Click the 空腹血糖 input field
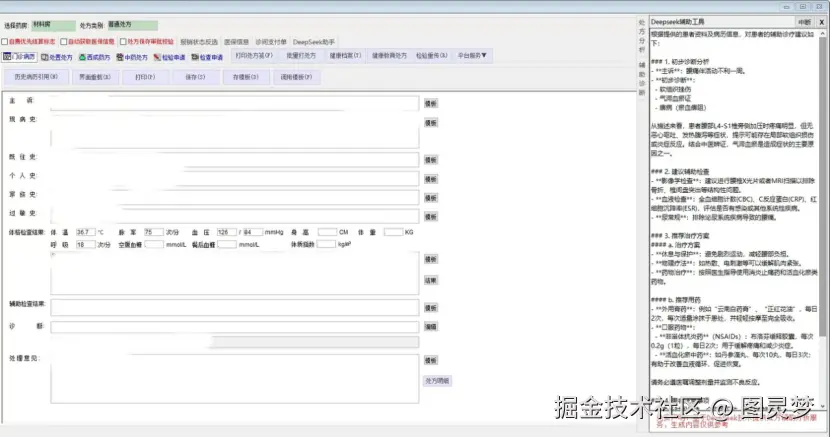The image size is (830, 437). pos(154,244)
